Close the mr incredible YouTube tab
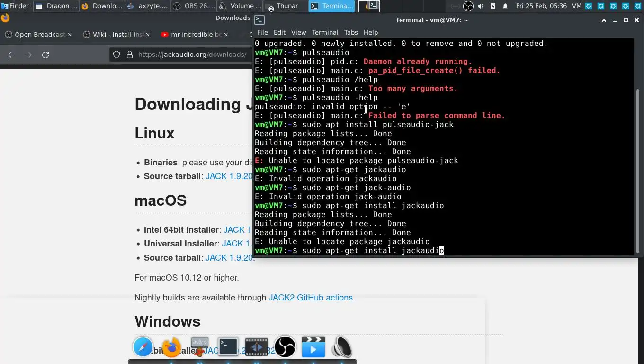 click(x=225, y=35)
